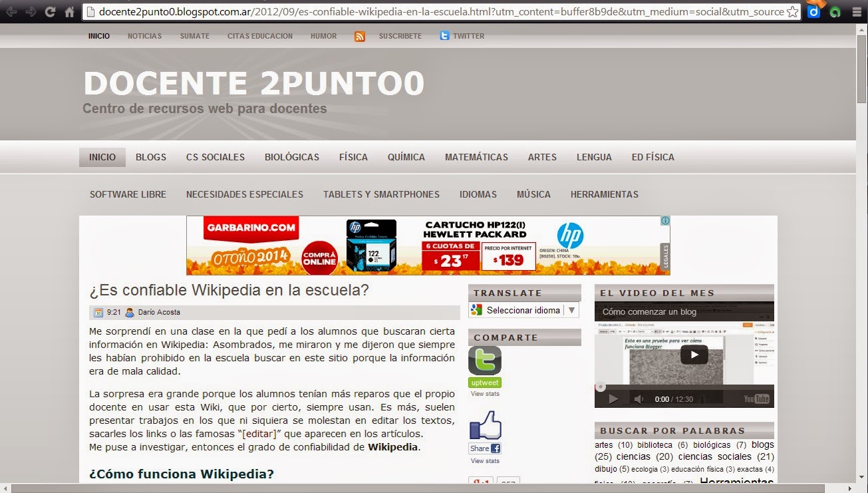Viewport: 868px width, 493px height.
Task: Select the FÍSICA navigation tab
Action: click(353, 157)
